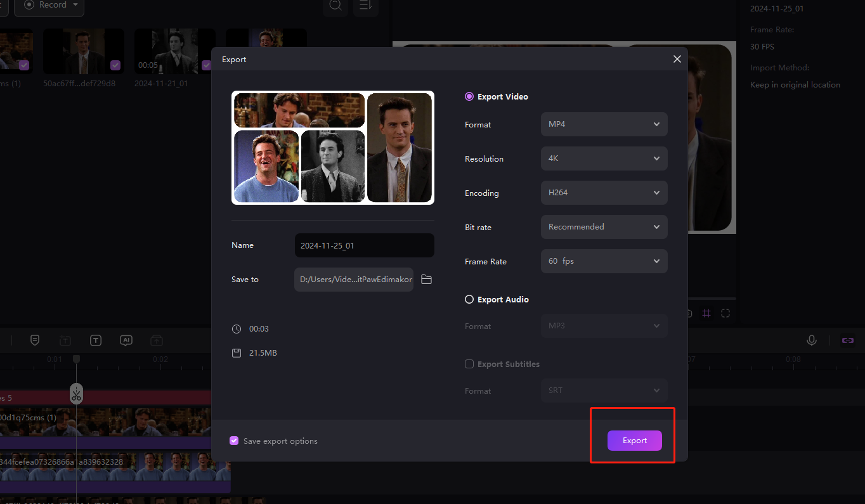The height and width of the screenshot is (504, 865).
Task: Click the 00:03 duration text
Action: point(259,329)
